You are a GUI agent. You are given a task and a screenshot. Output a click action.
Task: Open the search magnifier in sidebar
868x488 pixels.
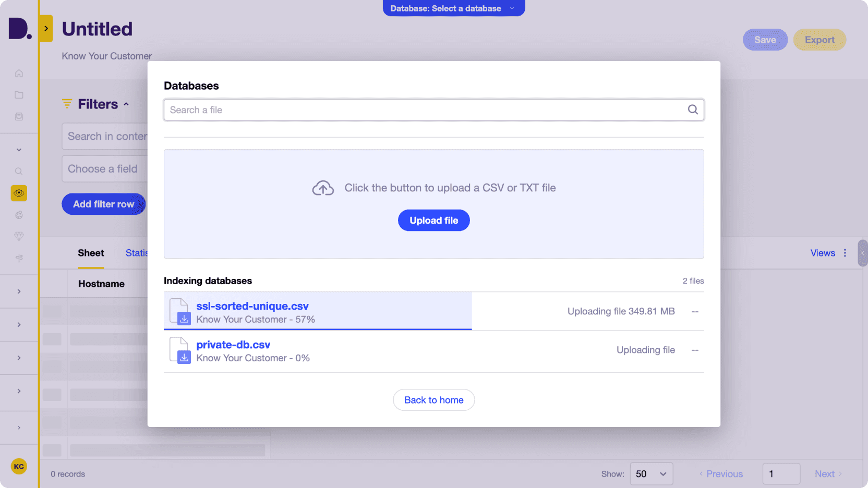pos(19,171)
